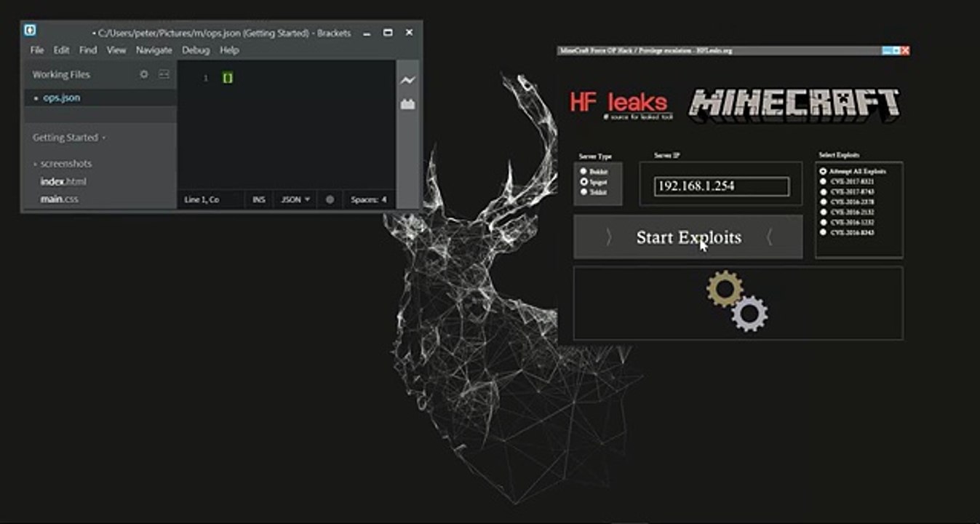Select the CVE-2016-1232 exploit option
This screenshot has width=980, height=524.
pos(823,222)
